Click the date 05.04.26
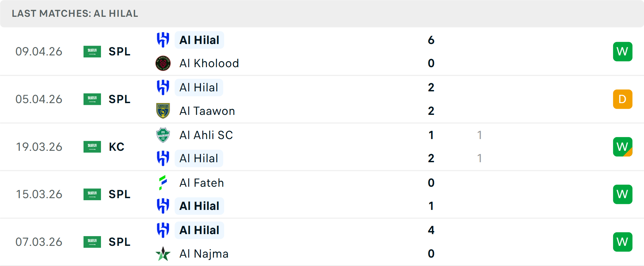This screenshot has width=644, height=266. coord(39,99)
